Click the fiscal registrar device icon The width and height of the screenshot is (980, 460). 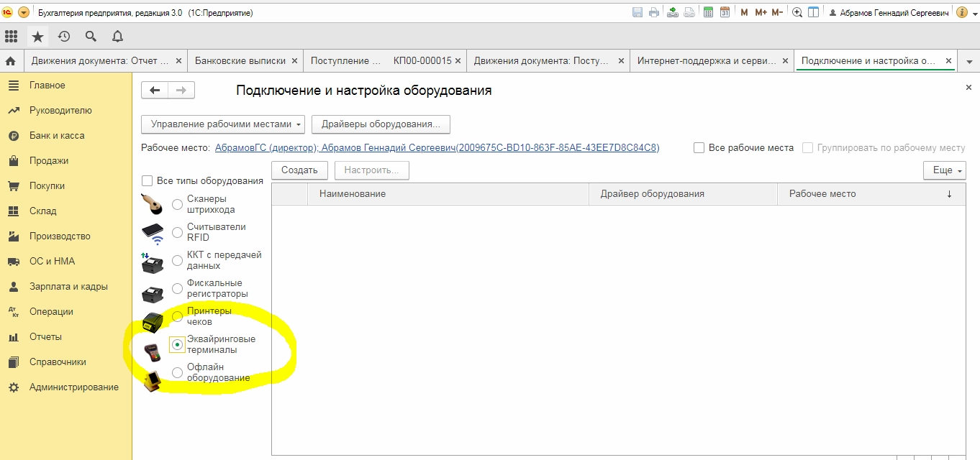coord(153,294)
